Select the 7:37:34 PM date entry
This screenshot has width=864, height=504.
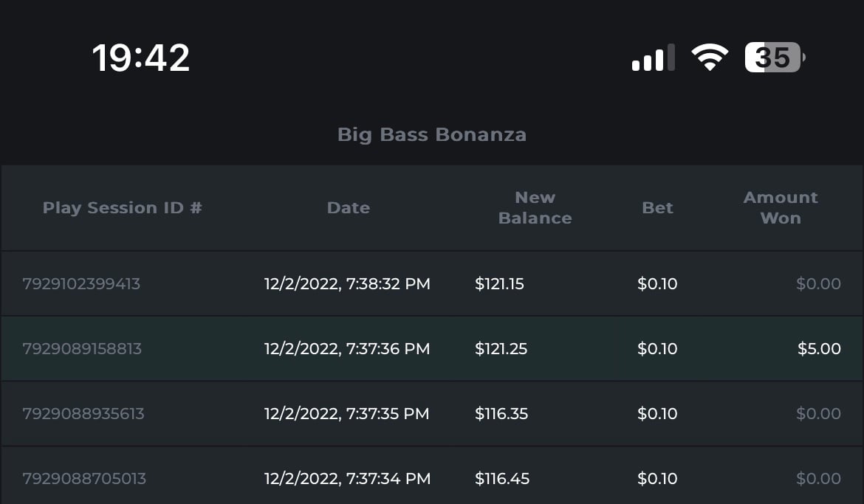347,479
